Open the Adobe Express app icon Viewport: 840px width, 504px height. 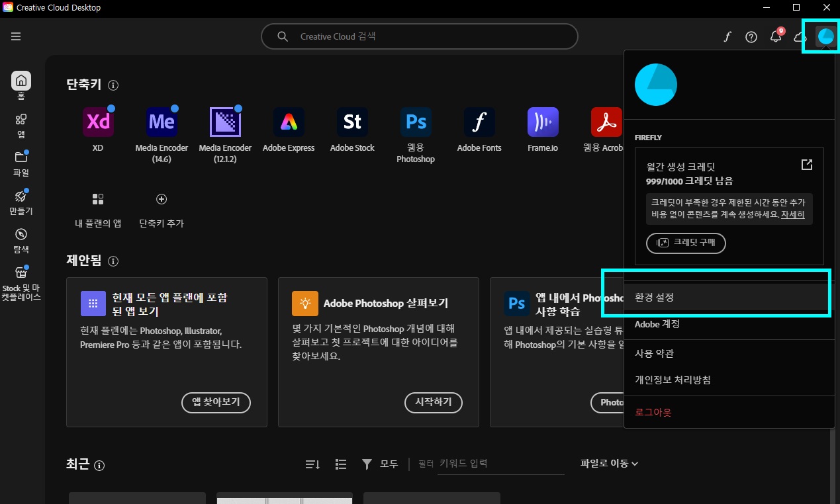(288, 122)
